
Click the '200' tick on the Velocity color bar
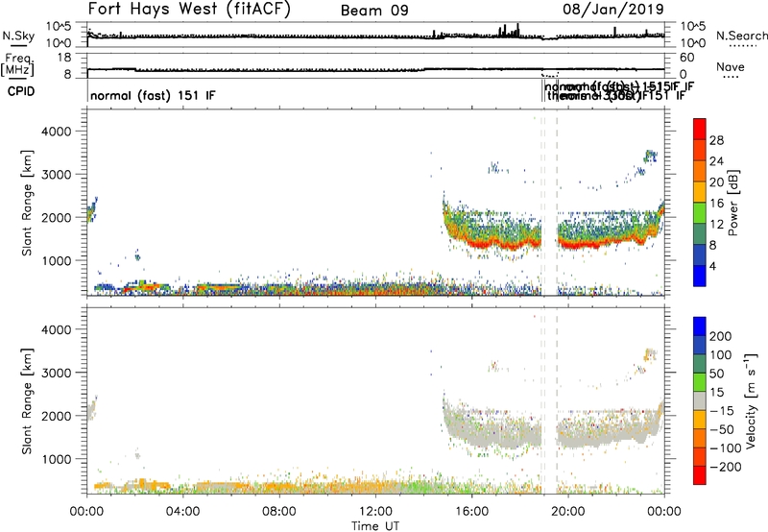click(721, 336)
